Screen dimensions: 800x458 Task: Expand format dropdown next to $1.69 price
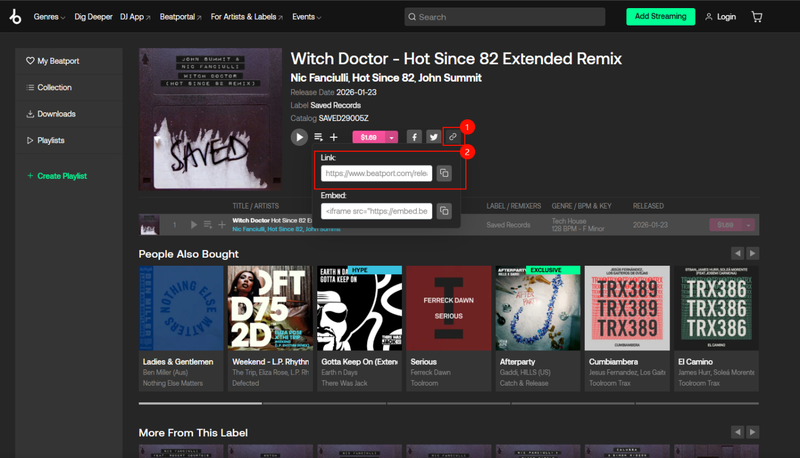[391, 137]
